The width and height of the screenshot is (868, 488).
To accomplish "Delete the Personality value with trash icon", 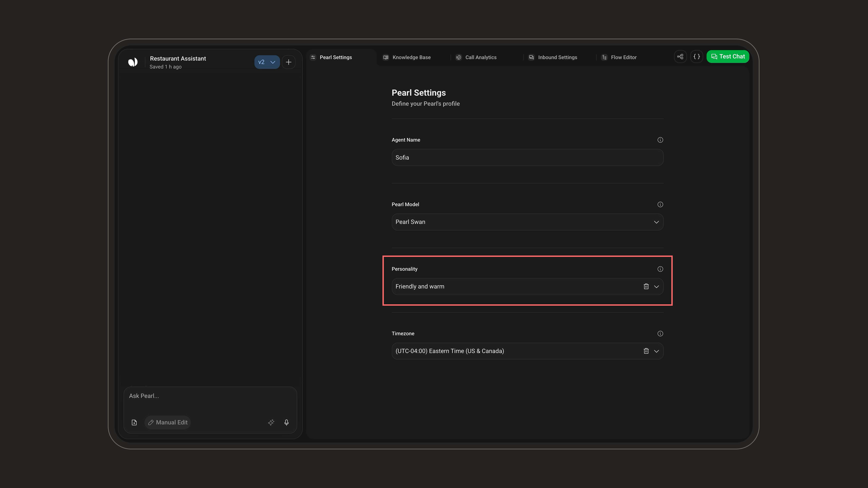I will (646, 286).
